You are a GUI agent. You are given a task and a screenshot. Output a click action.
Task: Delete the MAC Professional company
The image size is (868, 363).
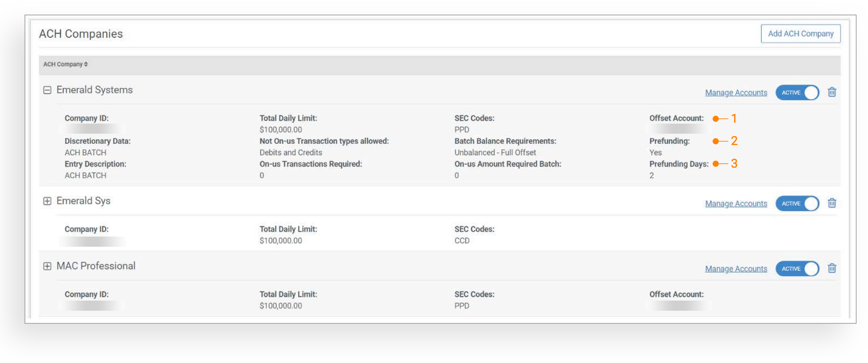pos(832,268)
